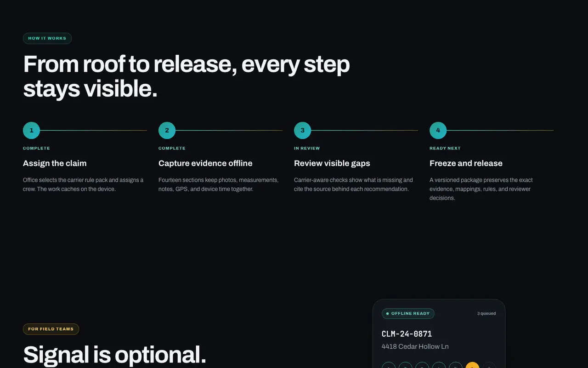This screenshot has height=368, width=588.
Task: Click the '3 queued' label
Action: (486, 314)
